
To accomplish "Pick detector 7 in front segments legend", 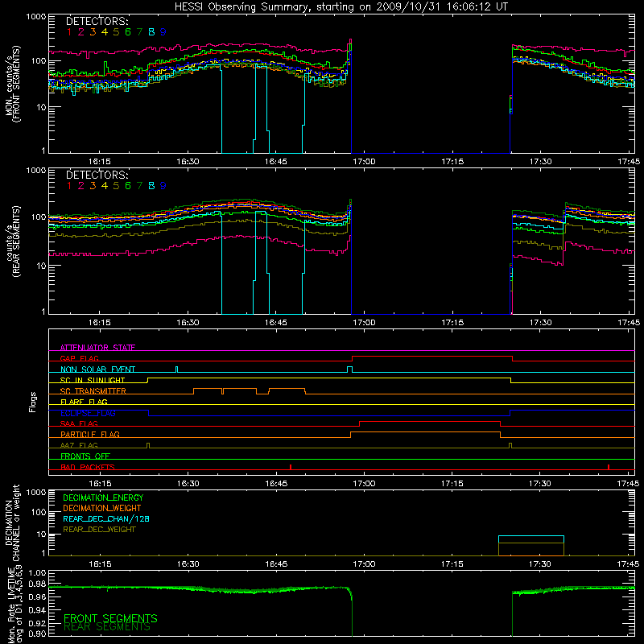I will coord(139,32).
